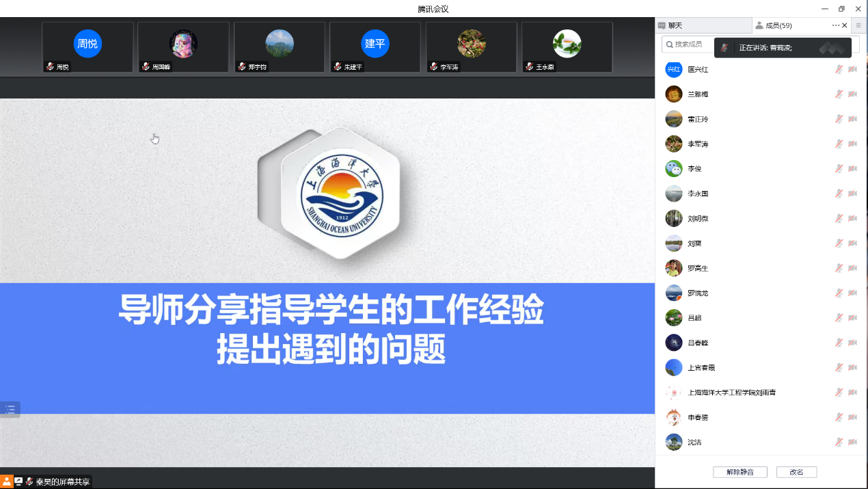Select member 上海海洋大学工程学院刘雨青 in the list
This screenshot has width=868, height=489.
(731, 393)
